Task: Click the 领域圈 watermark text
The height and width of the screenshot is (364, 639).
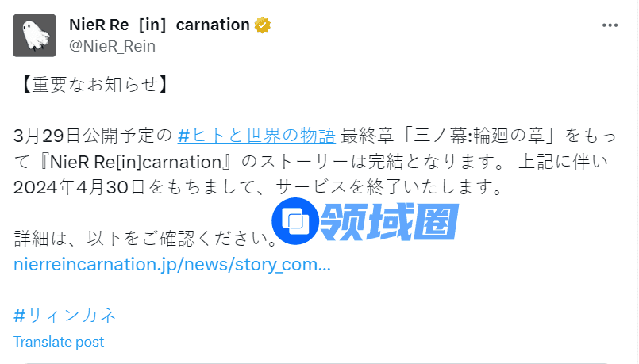Action: pos(389,221)
